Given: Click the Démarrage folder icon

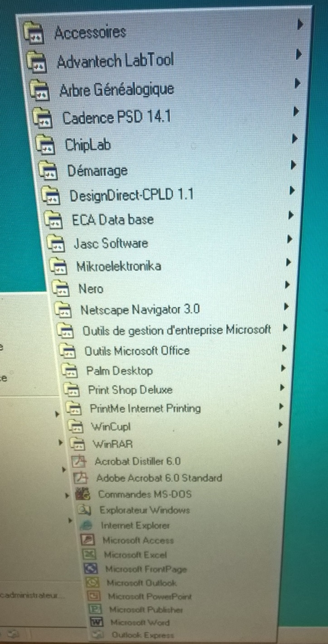Looking at the screenshot, I should (x=48, y=170).
